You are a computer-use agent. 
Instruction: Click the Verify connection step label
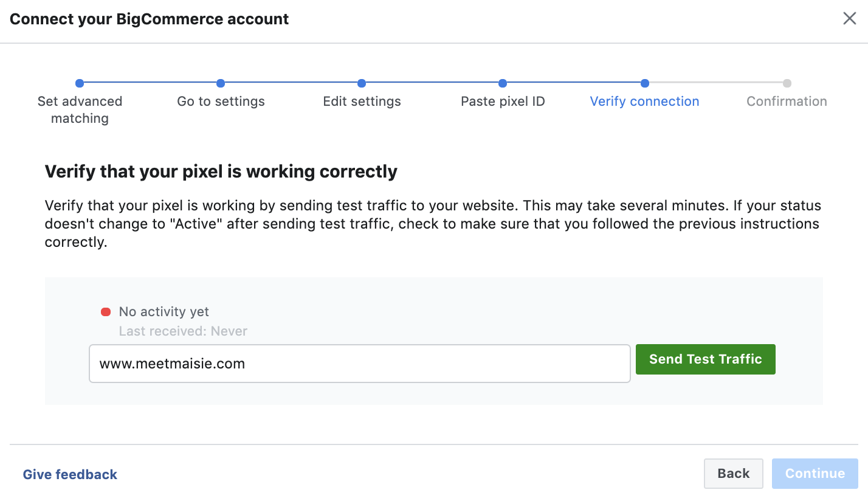[644, 102]
